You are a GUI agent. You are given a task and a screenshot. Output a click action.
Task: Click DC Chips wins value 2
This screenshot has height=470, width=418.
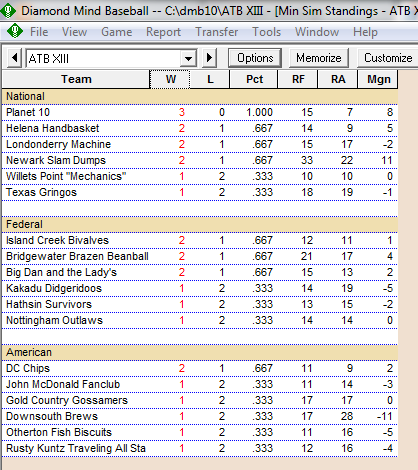coord(181,368)
